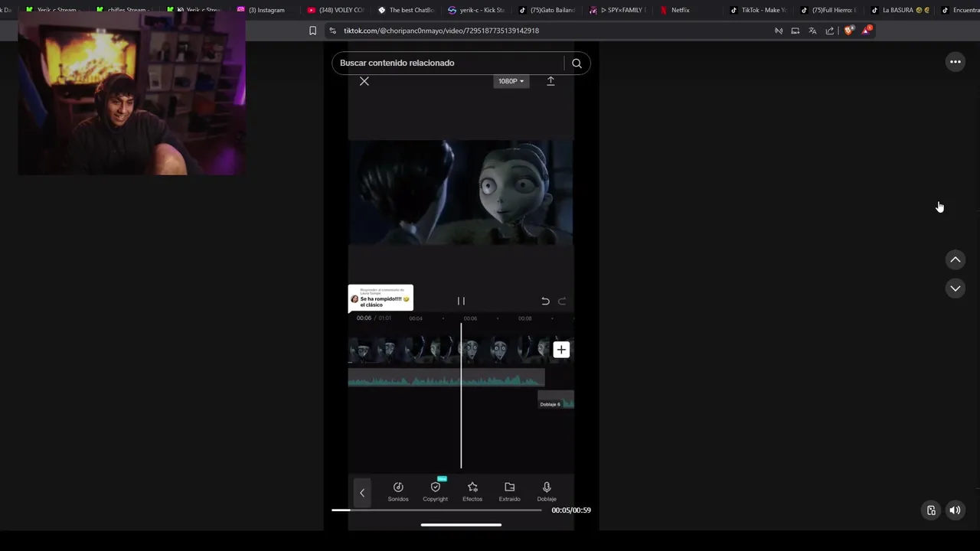The width and height of the screenshot is (980, 551).
Task: Toggle the auto-scroll icon beside volume
Action: tap(931, 510)
